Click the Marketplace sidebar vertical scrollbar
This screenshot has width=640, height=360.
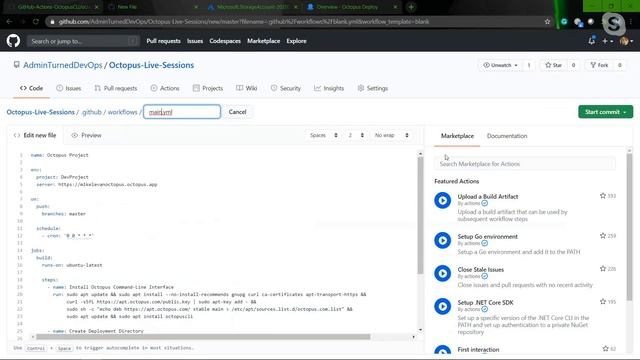point(629,227)
